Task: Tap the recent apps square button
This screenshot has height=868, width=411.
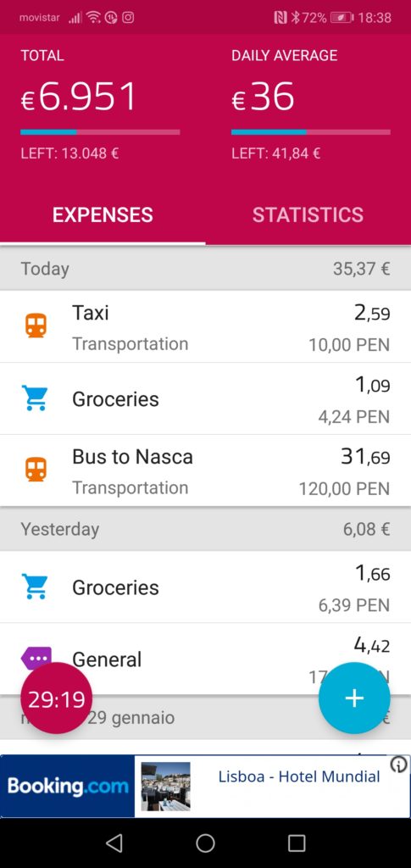Action: 297,843
